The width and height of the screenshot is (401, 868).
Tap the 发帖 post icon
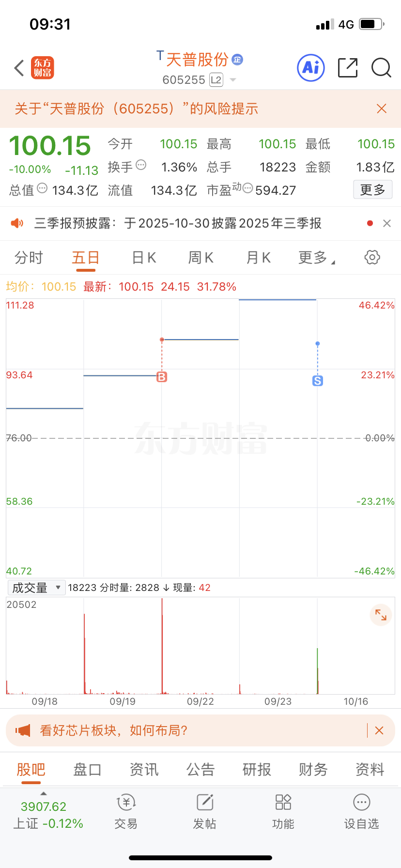tap(204, 811)
